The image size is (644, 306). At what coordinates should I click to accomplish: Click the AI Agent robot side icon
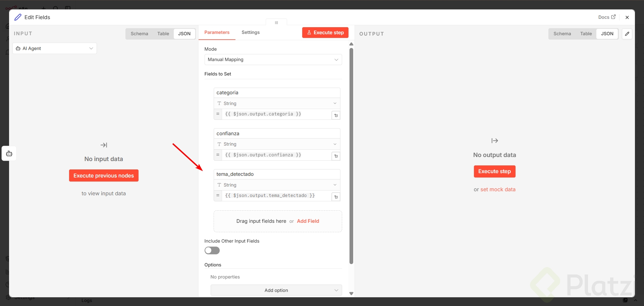pyautogui.click(x=9, y=154)
